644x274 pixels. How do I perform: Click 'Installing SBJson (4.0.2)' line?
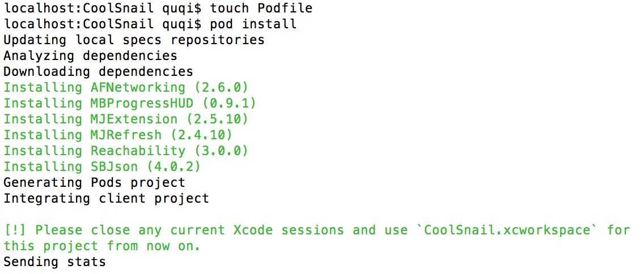pos(102,166)
